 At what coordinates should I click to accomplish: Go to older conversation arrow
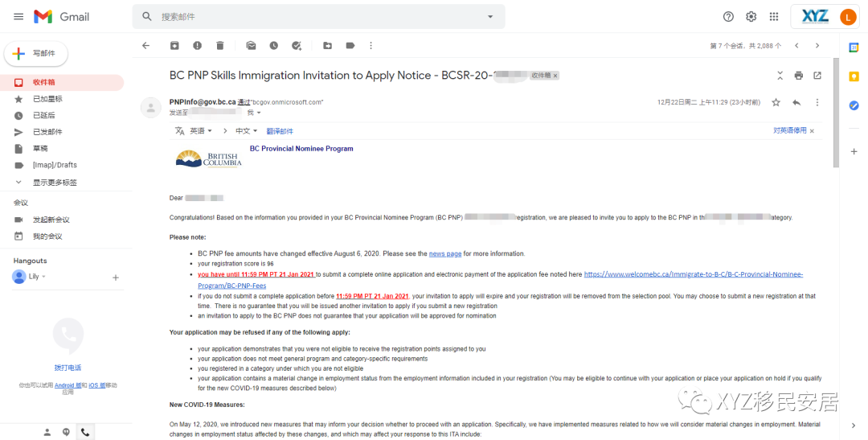click(817, 45)
